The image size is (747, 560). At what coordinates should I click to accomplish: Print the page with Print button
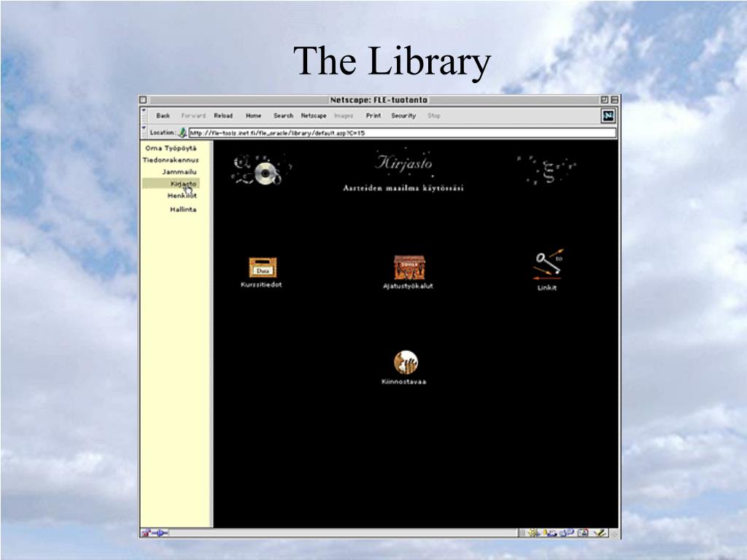coord(373,116)
